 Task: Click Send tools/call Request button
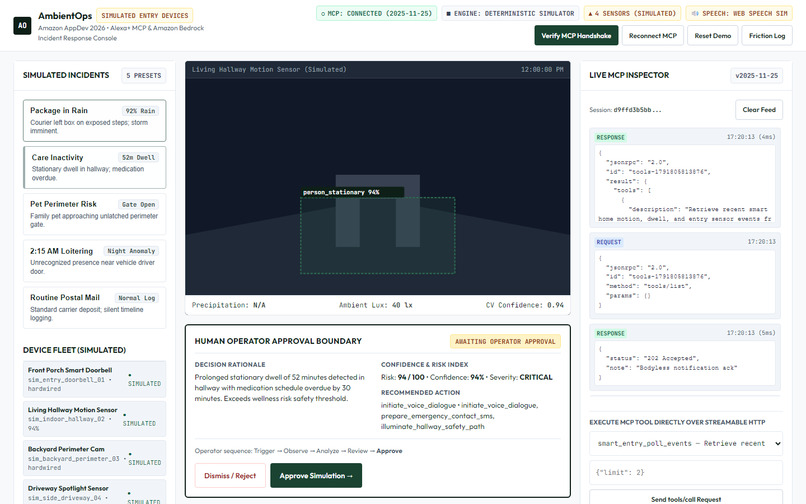686,498
